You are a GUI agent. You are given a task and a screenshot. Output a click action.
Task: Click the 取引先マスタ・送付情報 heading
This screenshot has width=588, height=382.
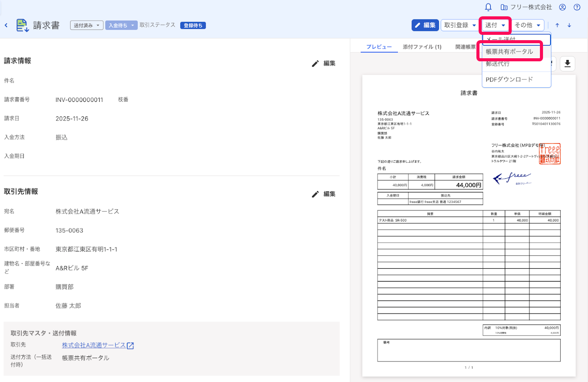[44, 333]
